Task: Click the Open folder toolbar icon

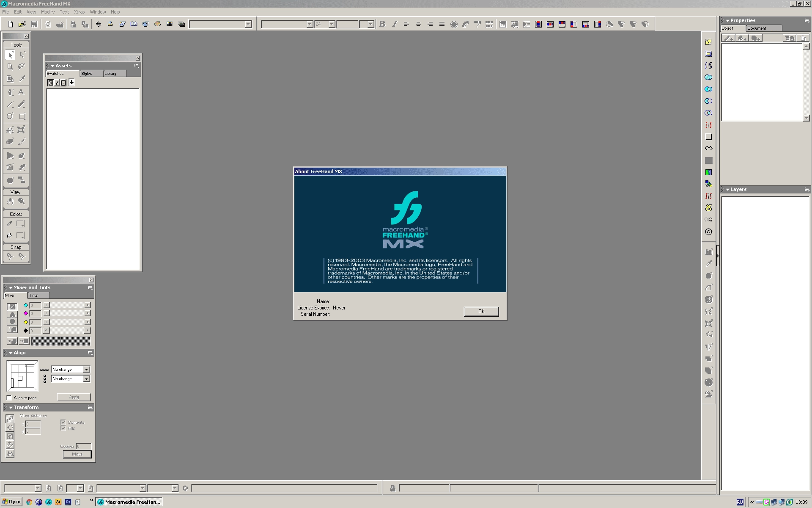Action: tap(22, 24)
